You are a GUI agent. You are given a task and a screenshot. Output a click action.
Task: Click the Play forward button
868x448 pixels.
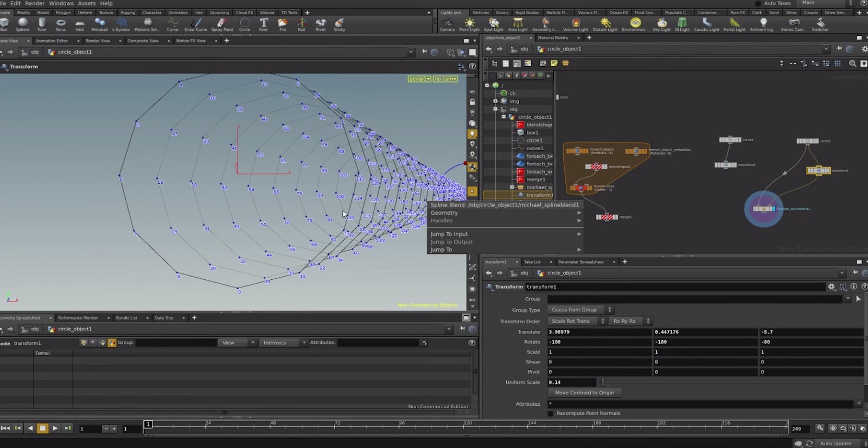click(55, 428)
